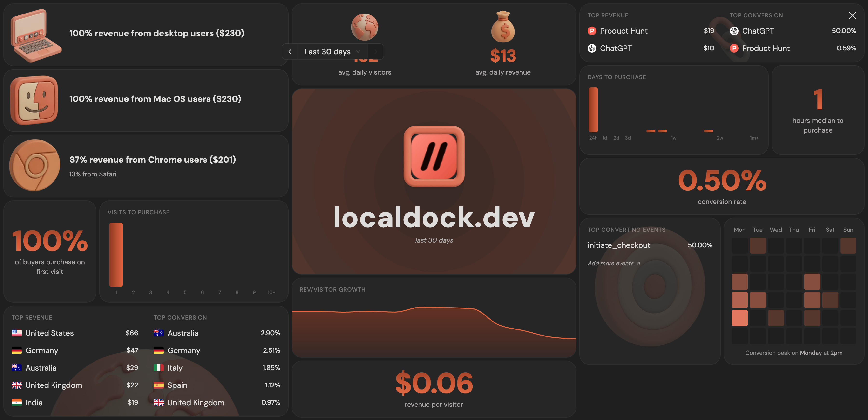Click the United Kingdom flag in Top Revenue list
Viewport: 868px width, 420px height.
(x=16, y=385)
